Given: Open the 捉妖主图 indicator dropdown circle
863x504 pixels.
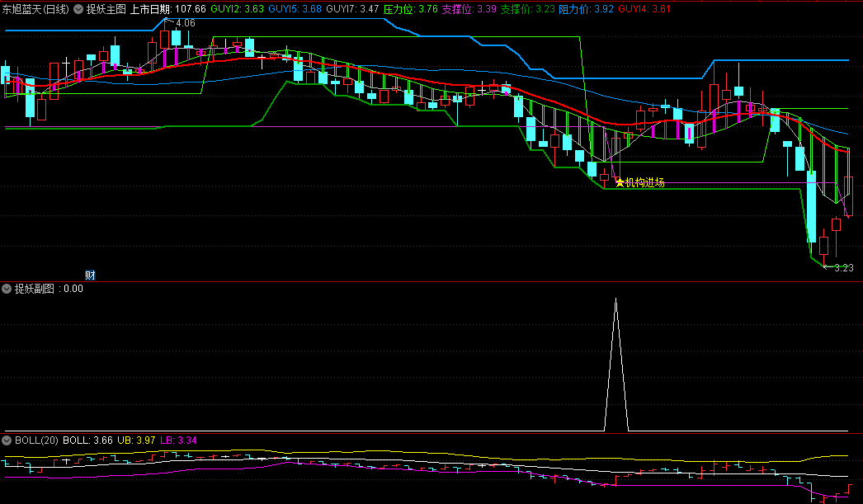Looking at the screenshot, I should pyautogui.click(x=78, y=9).
